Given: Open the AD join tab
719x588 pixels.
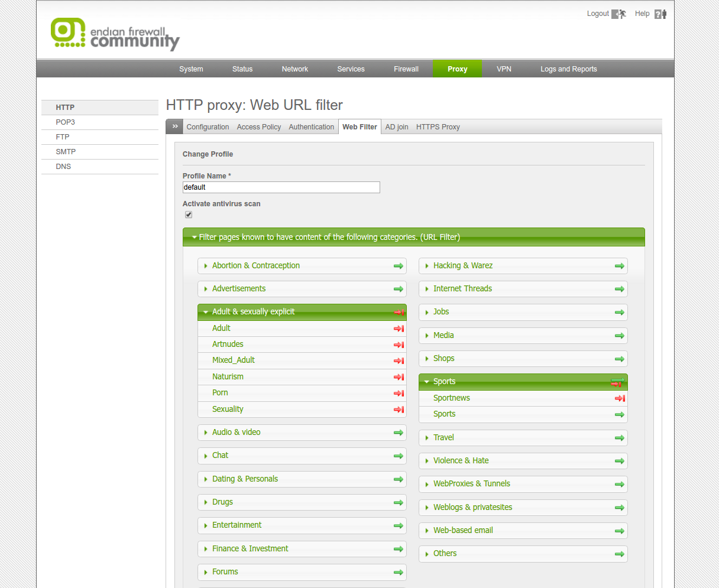Looking at the screenshot, I should [397, 127].
